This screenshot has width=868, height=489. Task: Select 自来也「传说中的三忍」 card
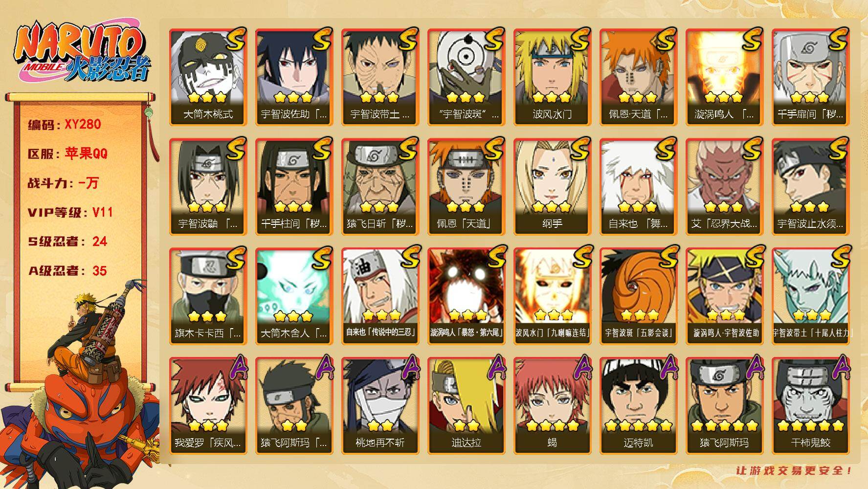pos(380,296)
